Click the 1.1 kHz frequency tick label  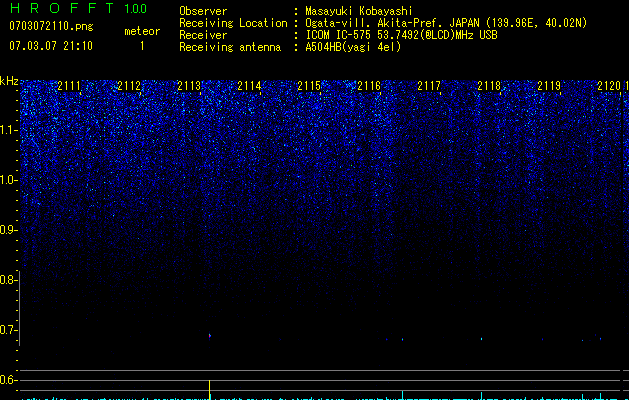coord(8,130)
